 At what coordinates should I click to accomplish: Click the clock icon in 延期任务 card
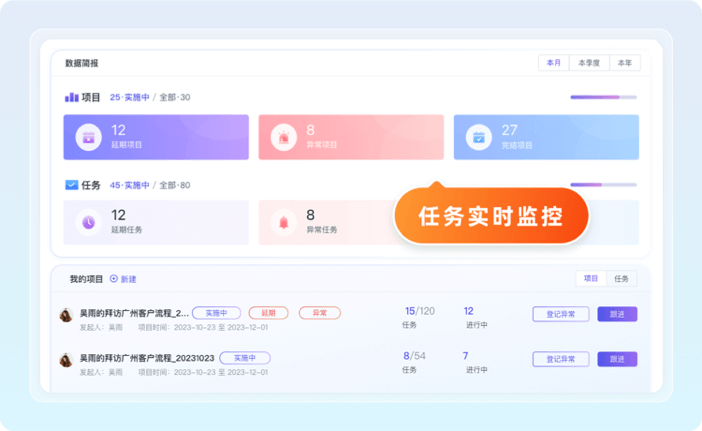point(88,222)
